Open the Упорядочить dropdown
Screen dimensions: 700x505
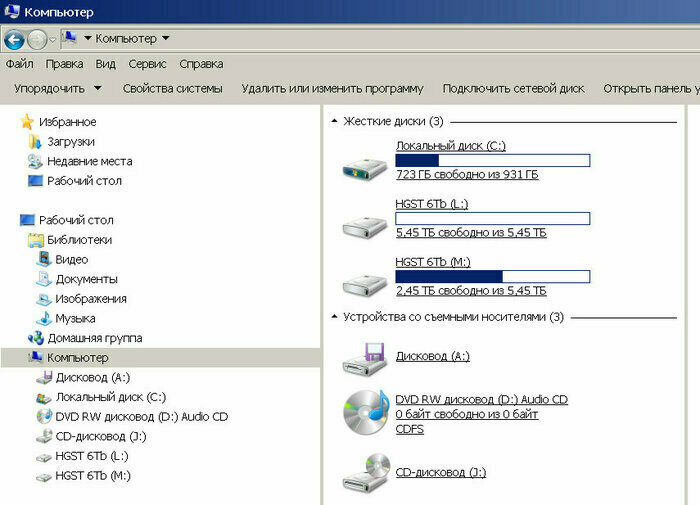(x=58, y=88)
